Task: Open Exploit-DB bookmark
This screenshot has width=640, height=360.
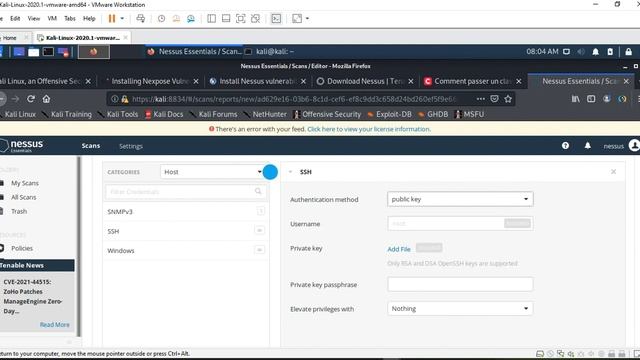Action: coord(389,114)
